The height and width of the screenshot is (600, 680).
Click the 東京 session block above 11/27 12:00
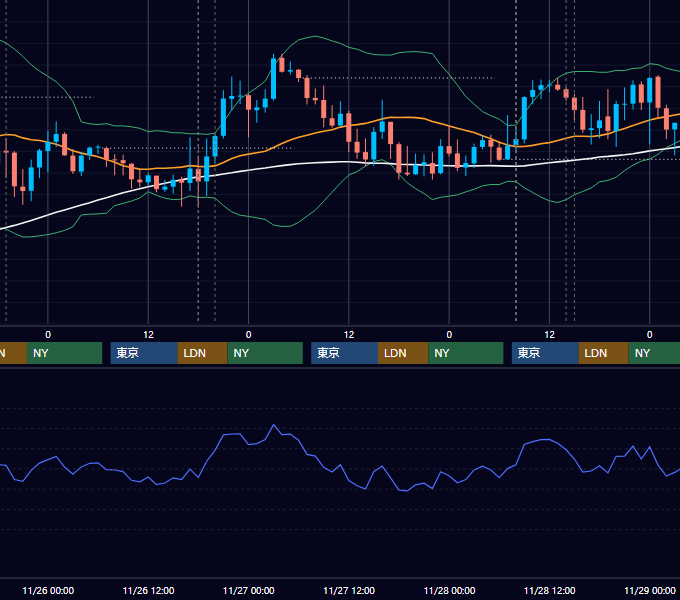click(x=344, y=353)
